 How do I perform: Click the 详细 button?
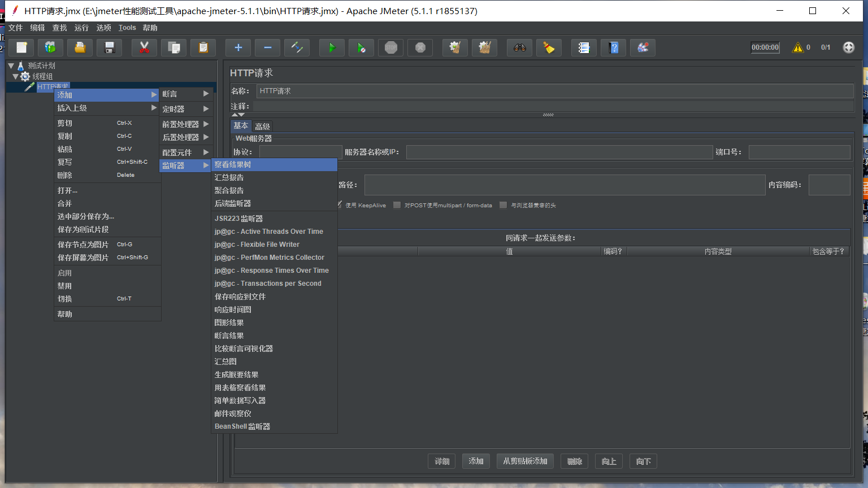click(442, 461)
